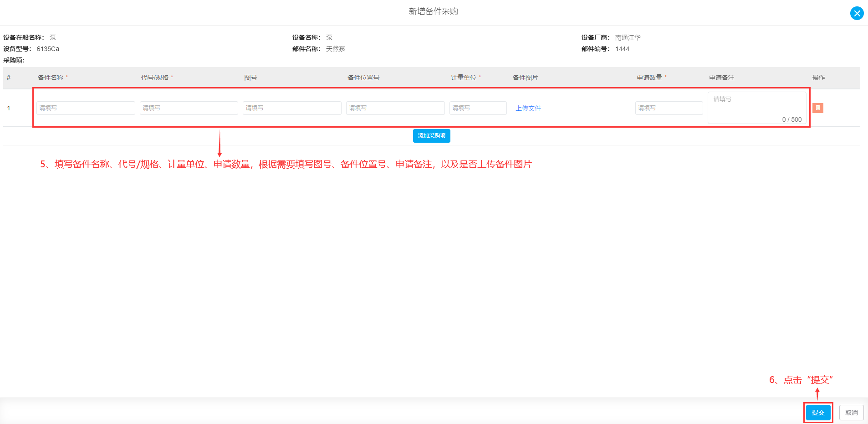Screen dimensions: 868x424
Task: Click the 操作 column header
Action: [x=818, y=78]
